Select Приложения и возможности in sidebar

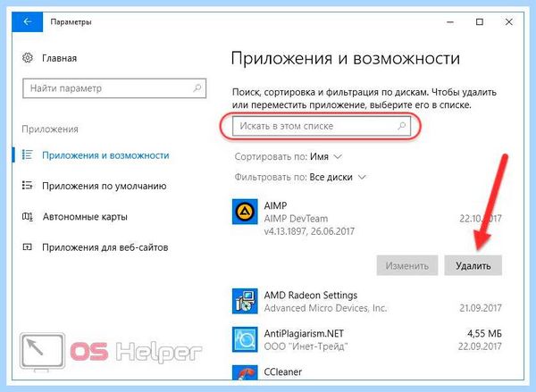[x=105, y=155]
